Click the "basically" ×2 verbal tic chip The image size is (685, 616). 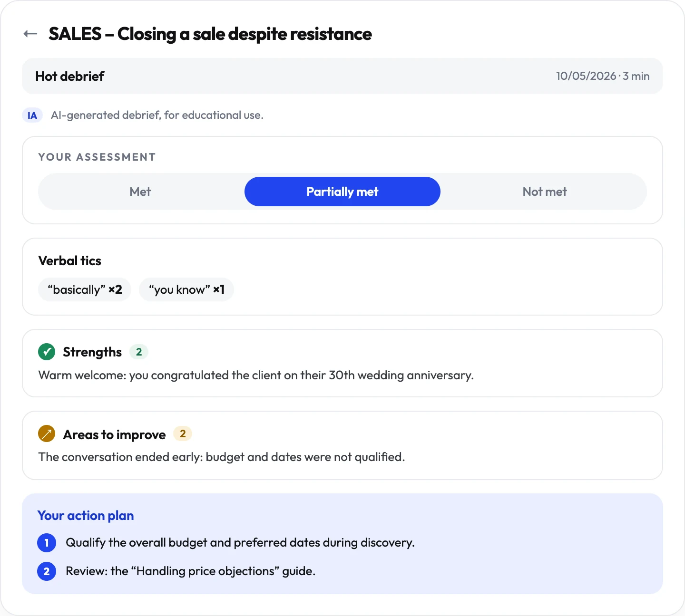point(85,289)
